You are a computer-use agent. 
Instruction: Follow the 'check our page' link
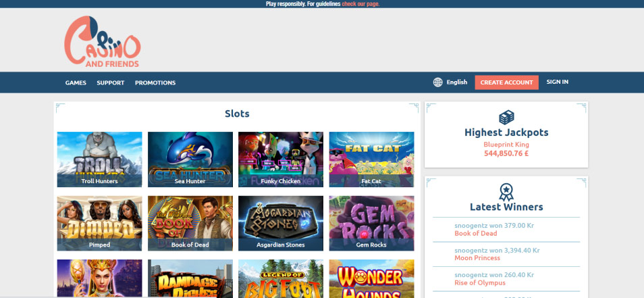(x=360, y=3)
